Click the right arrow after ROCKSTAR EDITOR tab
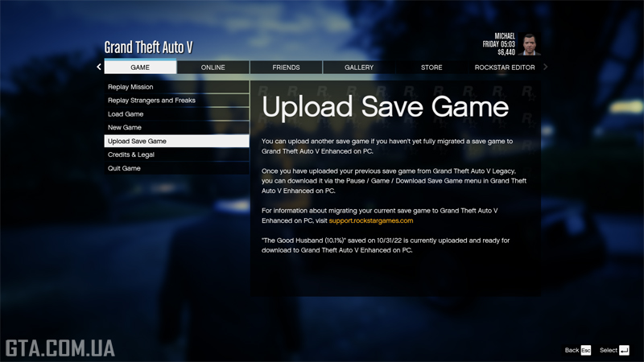The width and height of the screenshot is (644, 362). coord(546,67)
